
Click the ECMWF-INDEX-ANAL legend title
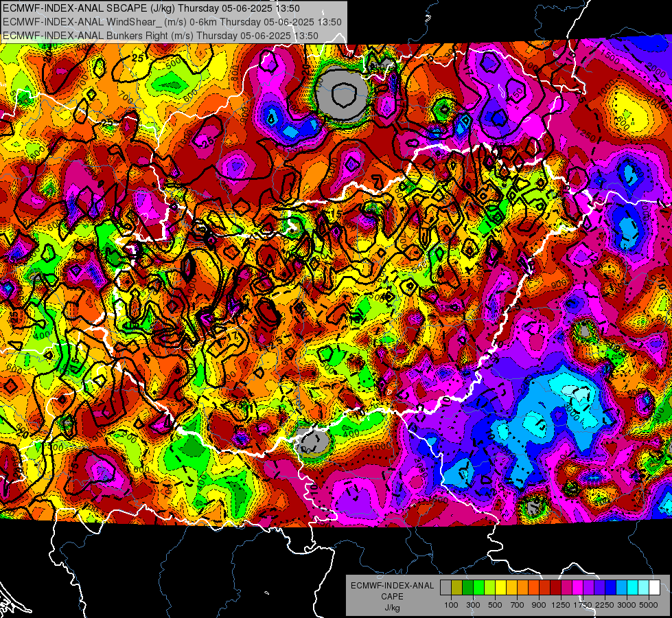[x=392, y=586]
